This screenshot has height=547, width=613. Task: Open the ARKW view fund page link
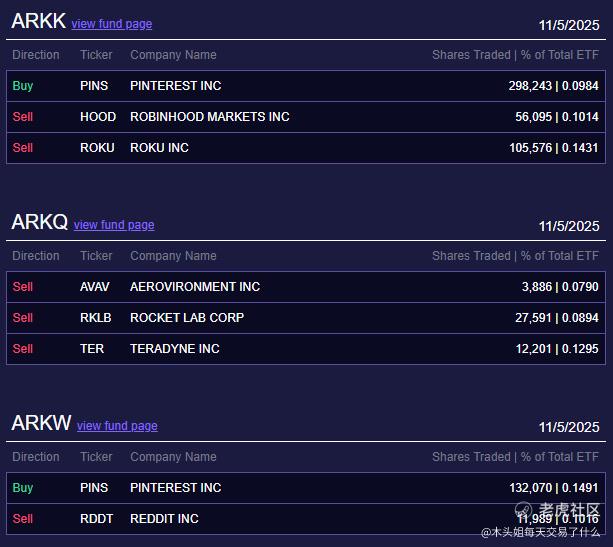point(117,426)
